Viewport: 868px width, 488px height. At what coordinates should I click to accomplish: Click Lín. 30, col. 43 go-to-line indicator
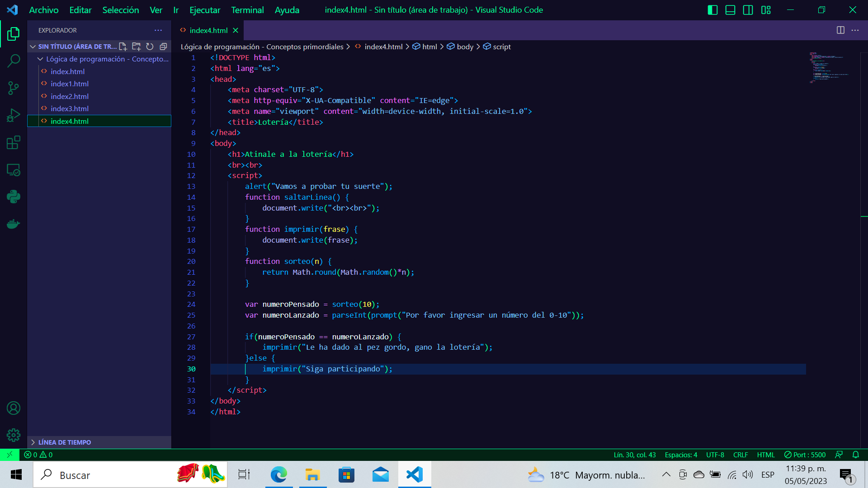(x=635, y=455)
